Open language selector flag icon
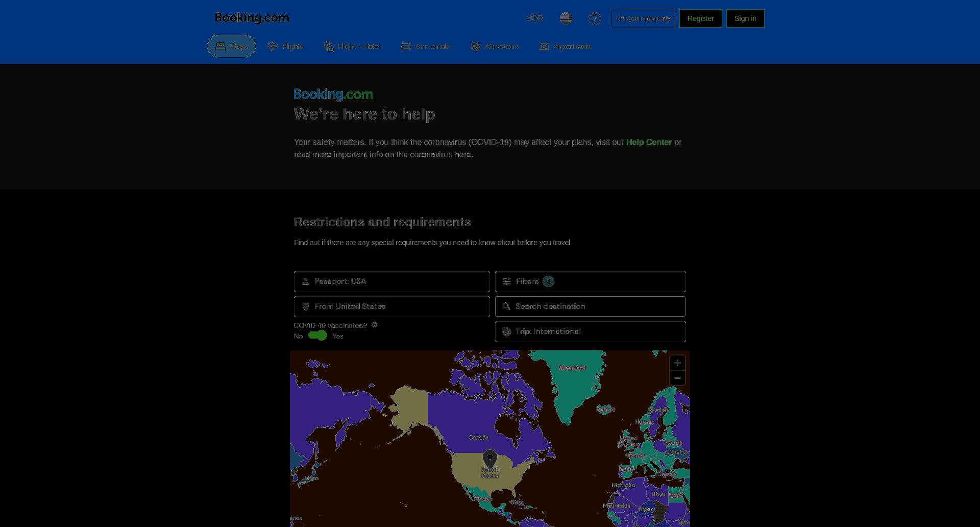980x527 pixels. [x=566, y=18]
